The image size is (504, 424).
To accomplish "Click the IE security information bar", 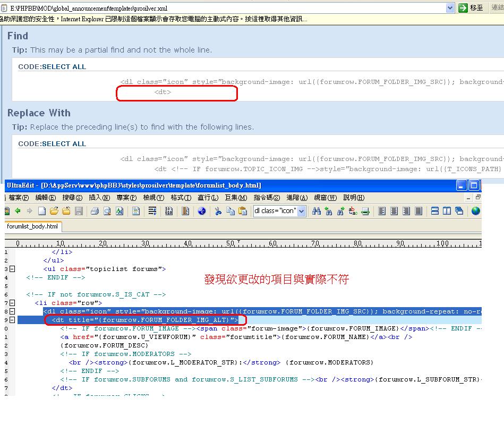I will 252,19.
